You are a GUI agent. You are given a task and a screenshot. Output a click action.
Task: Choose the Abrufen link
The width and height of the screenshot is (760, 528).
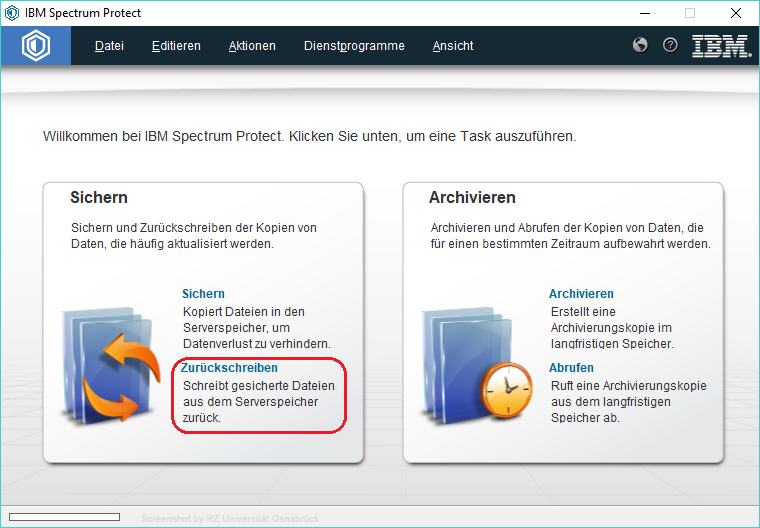pyautogui.click(x=571, y=368)
